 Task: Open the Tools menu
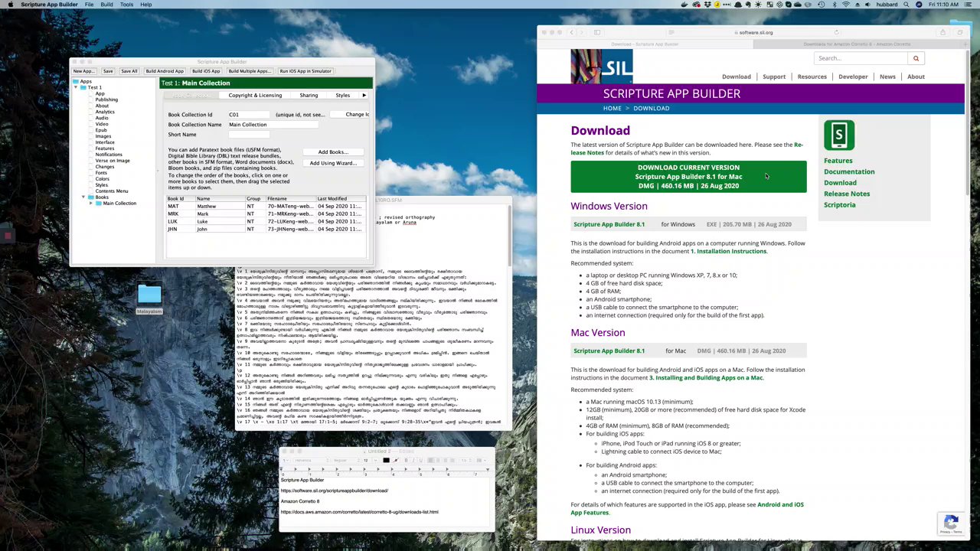pos(126,5)
